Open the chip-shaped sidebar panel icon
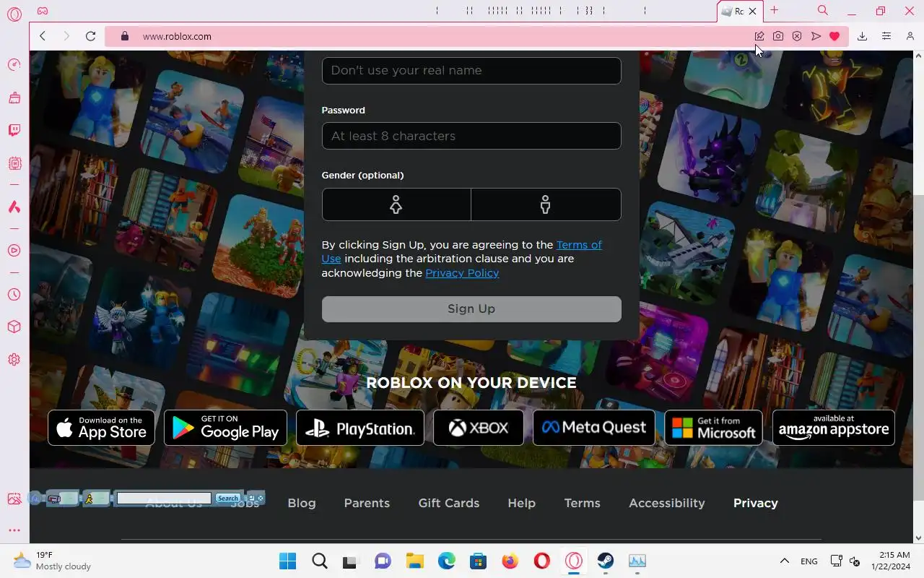The height and width of the screenshot is (578, 924). (x=14, y=164)
